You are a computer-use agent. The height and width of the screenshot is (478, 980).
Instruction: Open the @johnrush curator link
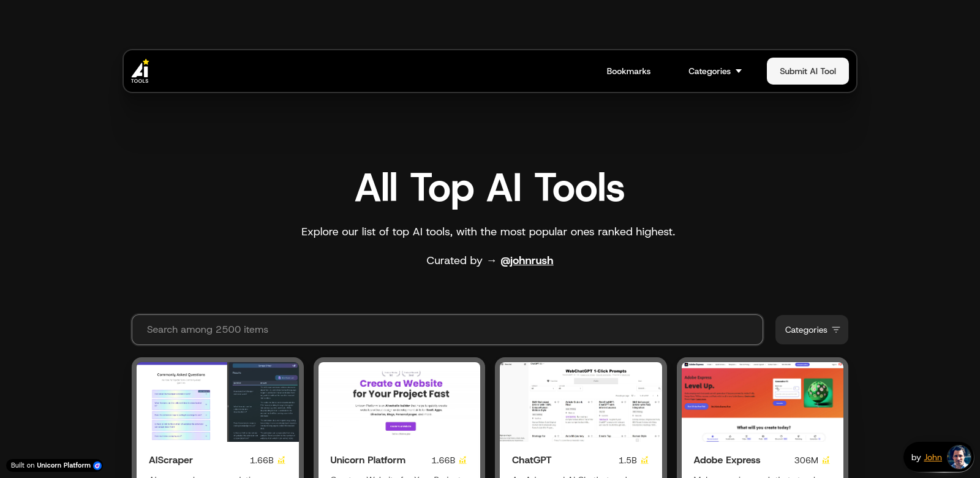(x=527, y=260)
